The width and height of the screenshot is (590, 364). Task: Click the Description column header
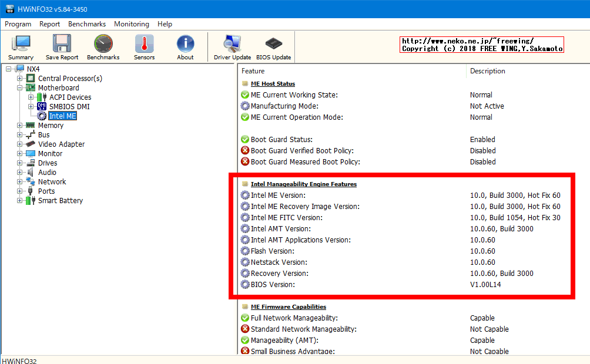[487, 71]
